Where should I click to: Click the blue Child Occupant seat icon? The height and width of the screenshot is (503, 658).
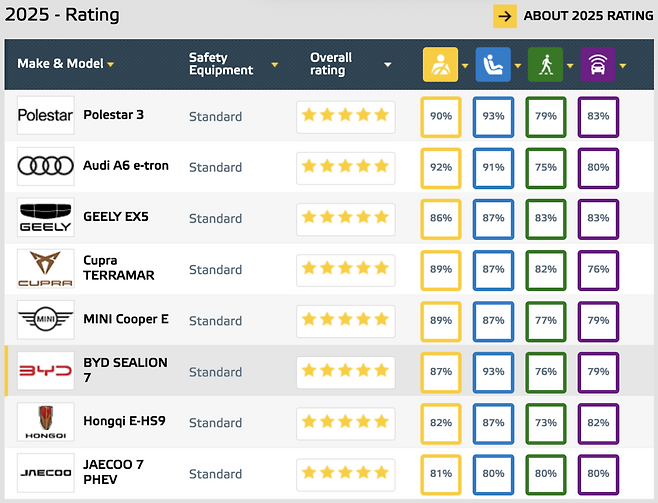493,64
